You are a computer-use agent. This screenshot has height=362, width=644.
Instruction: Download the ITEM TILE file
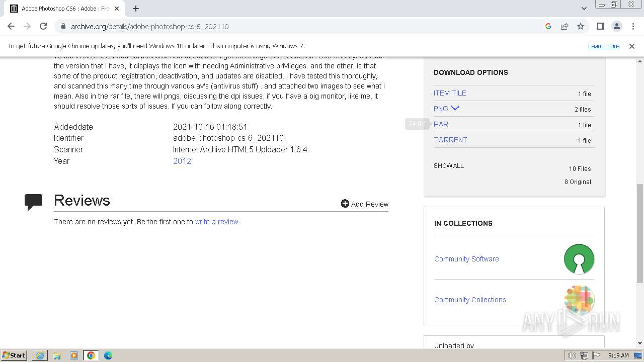tap(450, 93)
